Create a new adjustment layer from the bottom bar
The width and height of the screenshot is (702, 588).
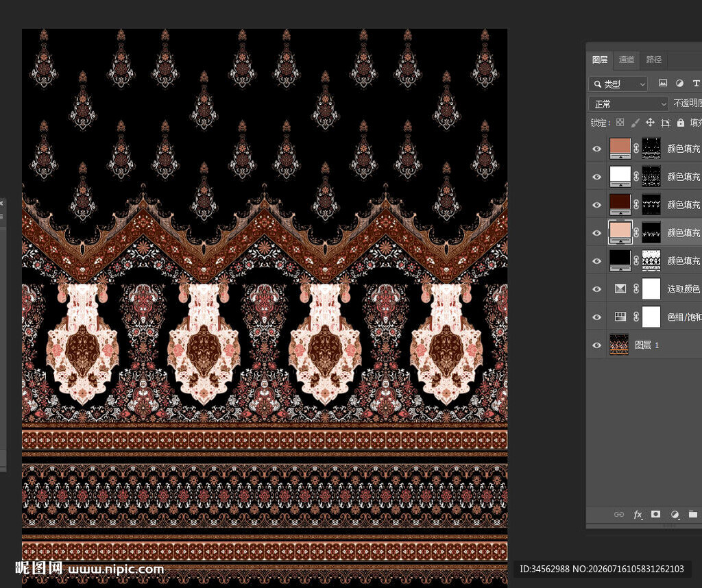(x=675, y=515)
